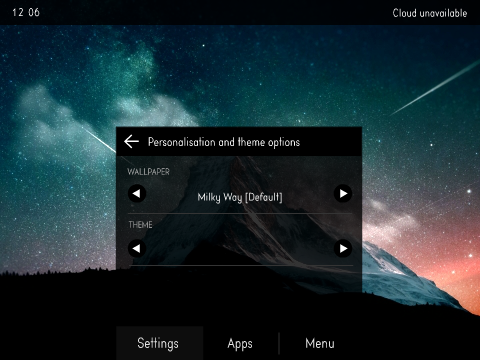Image resolution: width=480 pixels, height=360 pixels.
Task: Click the Cloud unavailable status
Action: tap(430, 13)
